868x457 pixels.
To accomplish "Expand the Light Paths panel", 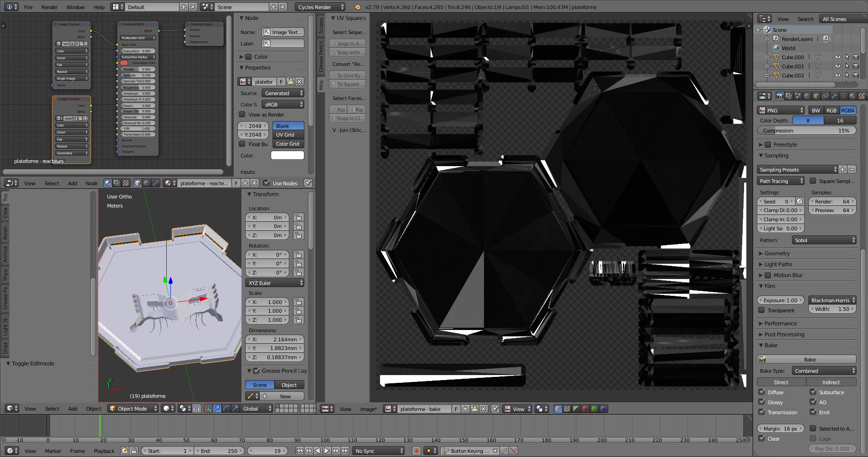I will [778, 264].
